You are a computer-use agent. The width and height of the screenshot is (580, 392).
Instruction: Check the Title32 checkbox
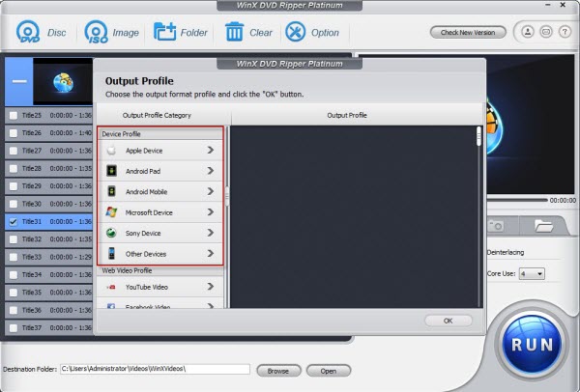14,239
